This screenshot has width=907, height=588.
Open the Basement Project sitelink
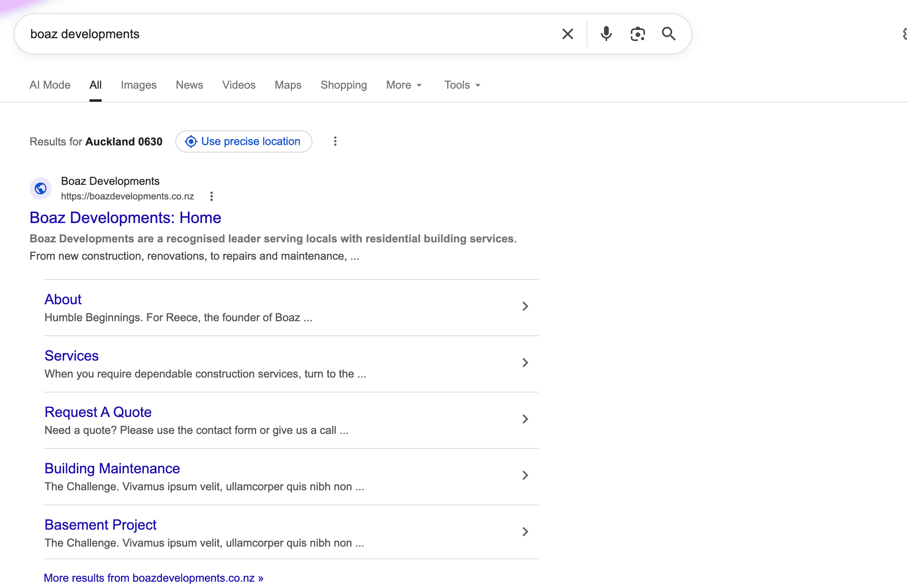tap(100, 525)
